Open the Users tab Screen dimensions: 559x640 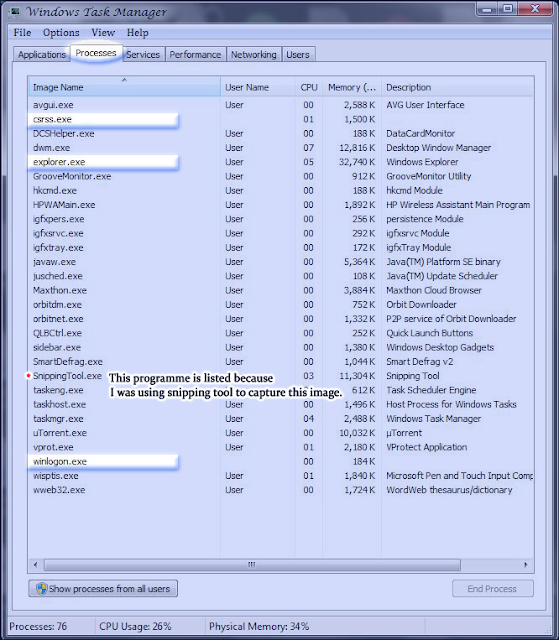(298, 55)
